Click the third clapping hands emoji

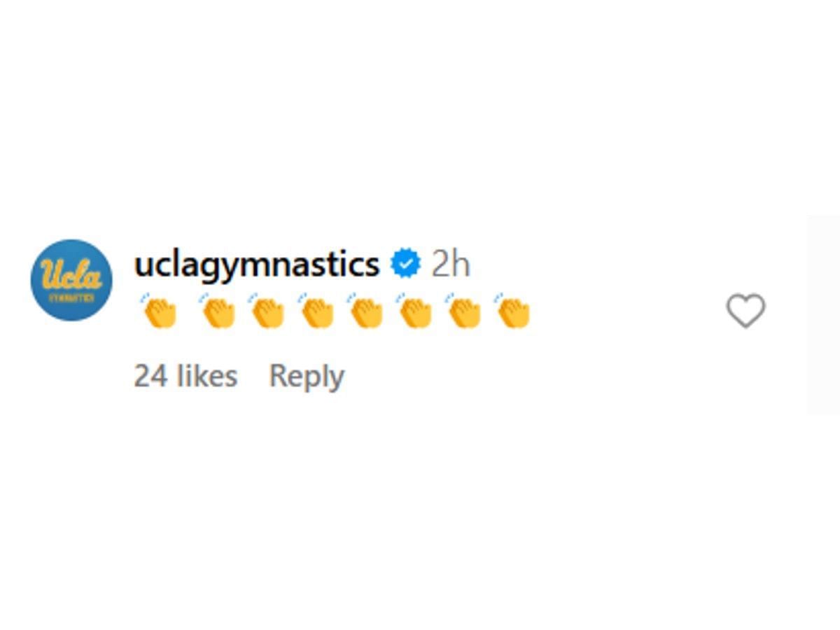pyautogui.click(x=266, y=311)
